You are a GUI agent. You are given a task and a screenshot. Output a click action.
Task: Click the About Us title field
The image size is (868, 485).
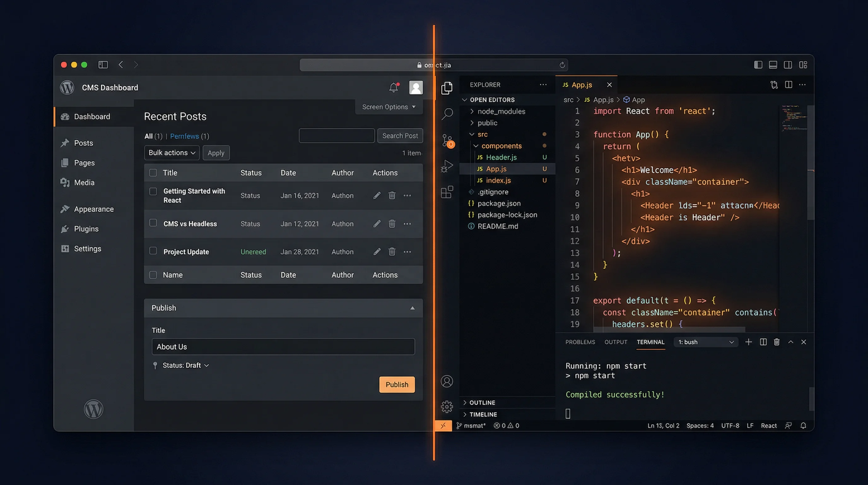[283, 347]
